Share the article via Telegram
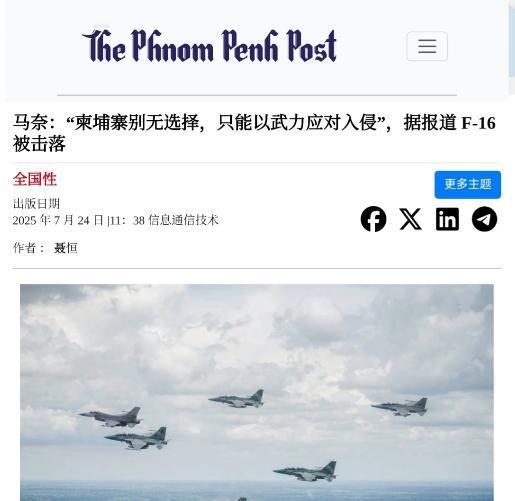515x501 pixels. tap(484, 219)
